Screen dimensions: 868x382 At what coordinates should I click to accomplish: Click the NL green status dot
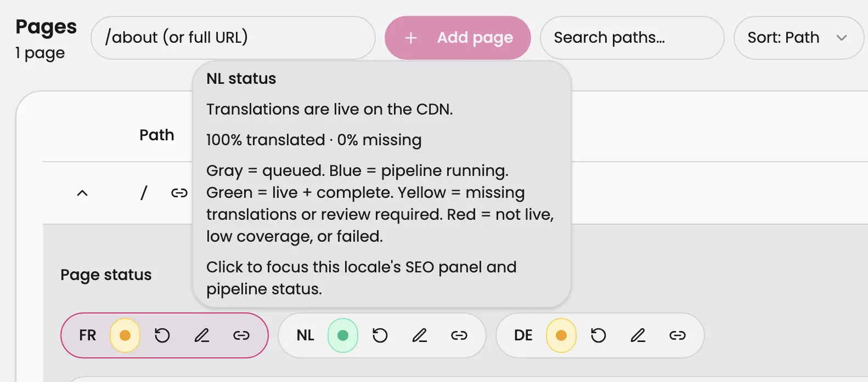343,335
